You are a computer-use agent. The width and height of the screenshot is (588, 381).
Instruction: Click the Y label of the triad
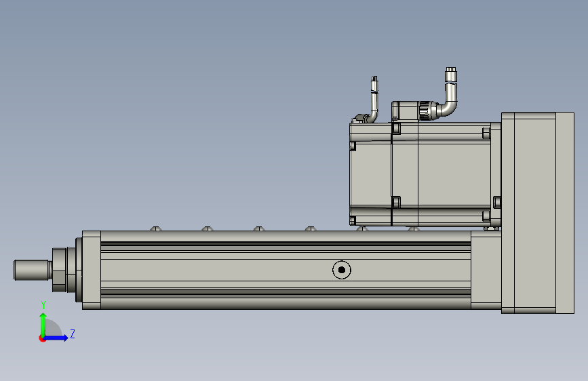click(x=43, y=305)
